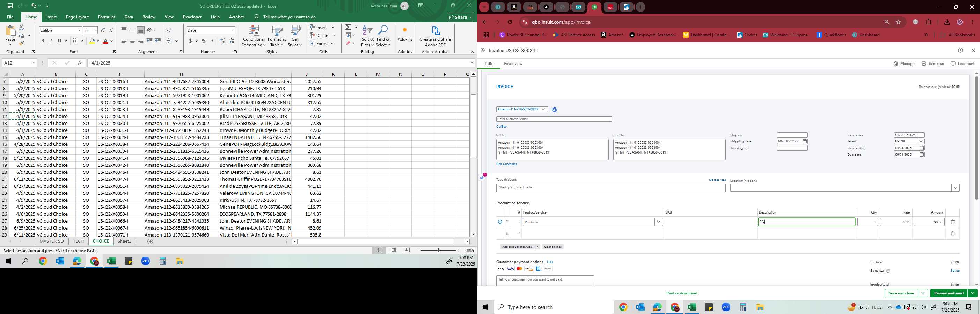
Task: Click the Percent Style icon
Action: point(204,41)
